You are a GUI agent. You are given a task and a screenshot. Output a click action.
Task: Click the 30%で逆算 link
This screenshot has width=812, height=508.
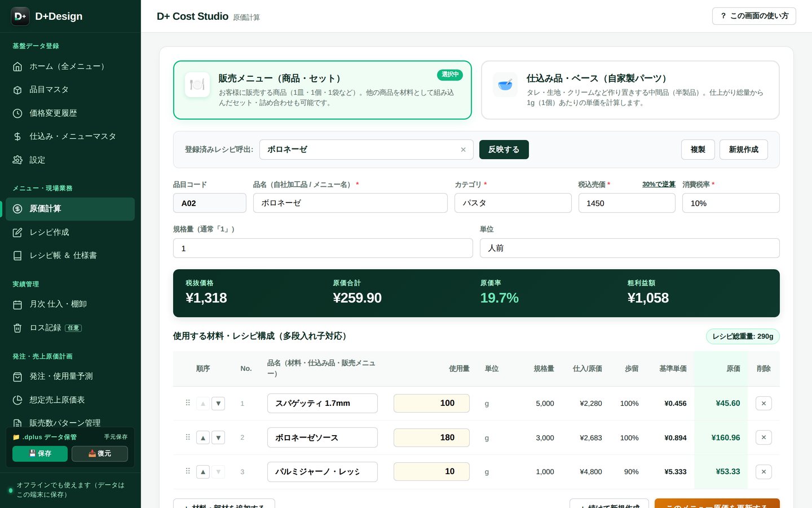coord(659,185)
